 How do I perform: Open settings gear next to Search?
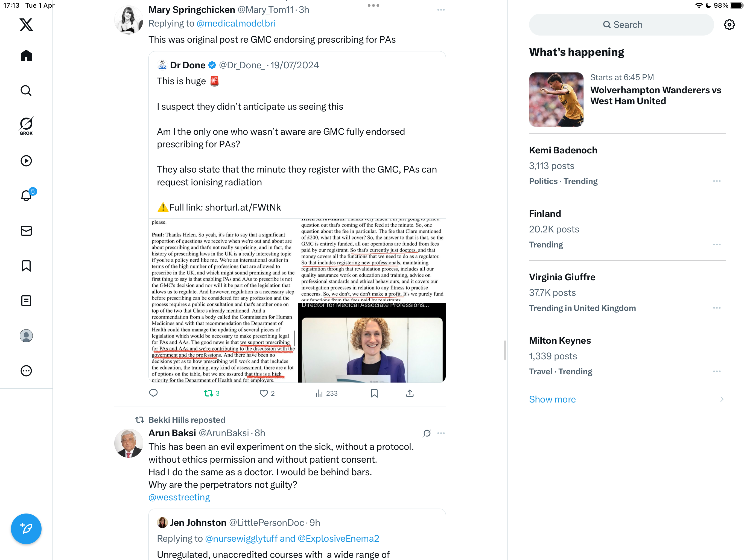point(729,25)
